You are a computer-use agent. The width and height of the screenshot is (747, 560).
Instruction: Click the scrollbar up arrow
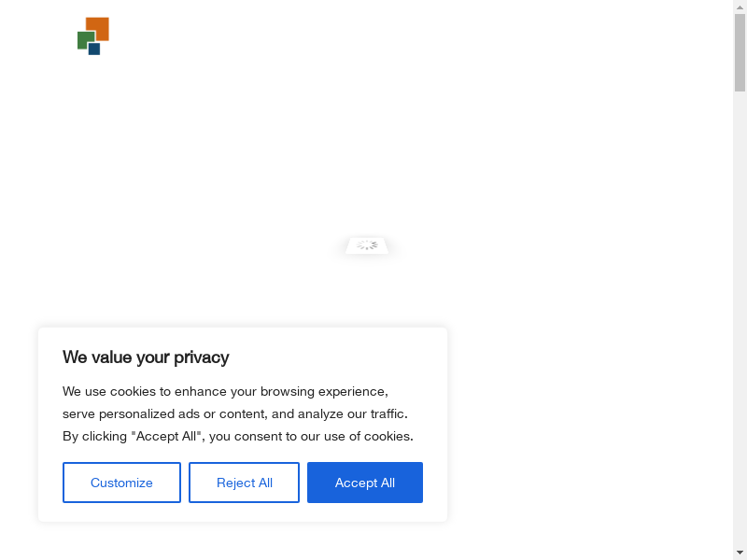[x=740, y=6]
